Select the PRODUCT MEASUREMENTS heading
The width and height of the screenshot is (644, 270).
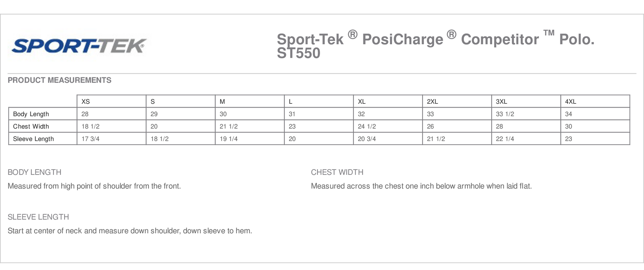tap(60, 80)
